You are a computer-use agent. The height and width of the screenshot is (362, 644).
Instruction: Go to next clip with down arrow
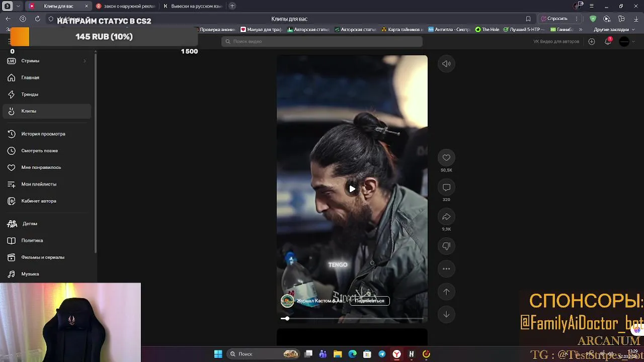446,314
